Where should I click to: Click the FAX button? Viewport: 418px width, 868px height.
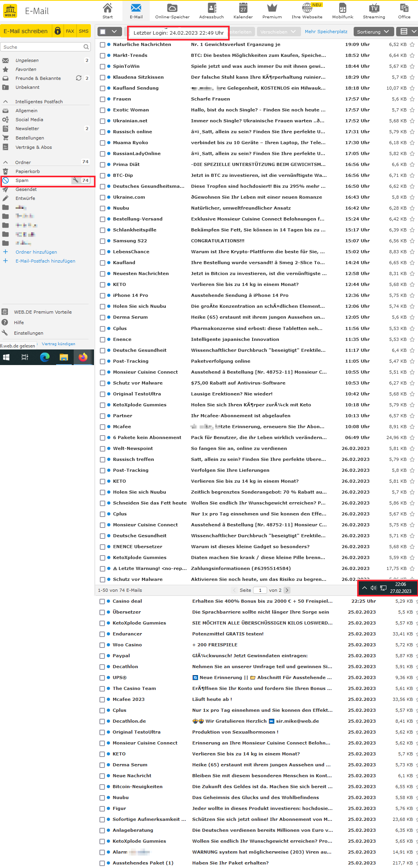pos(70,31)
